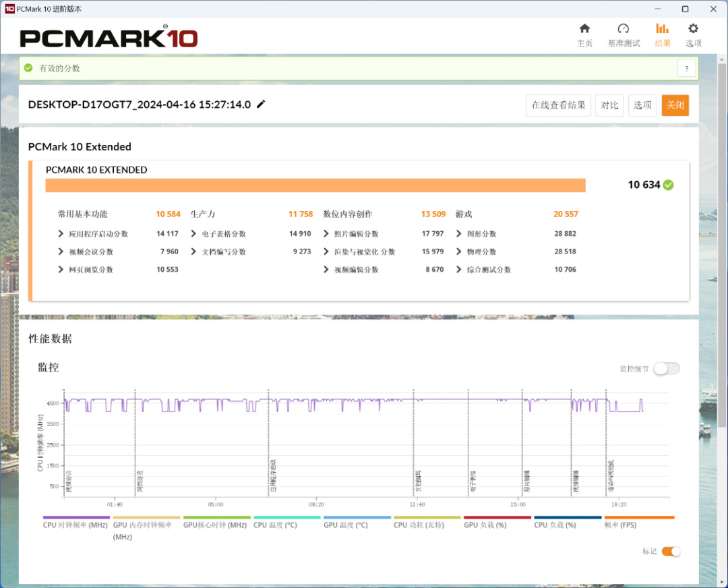Click 数位内容创作 score 13 509
This screenshot has width=728, height=588.
(433, 214)
